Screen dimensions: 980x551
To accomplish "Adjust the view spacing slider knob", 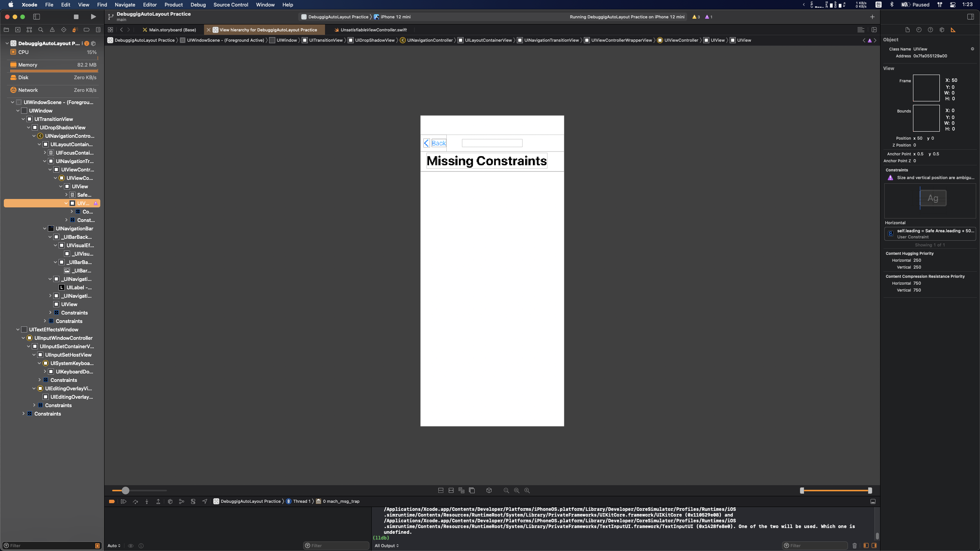I will (x=126, y=491).
